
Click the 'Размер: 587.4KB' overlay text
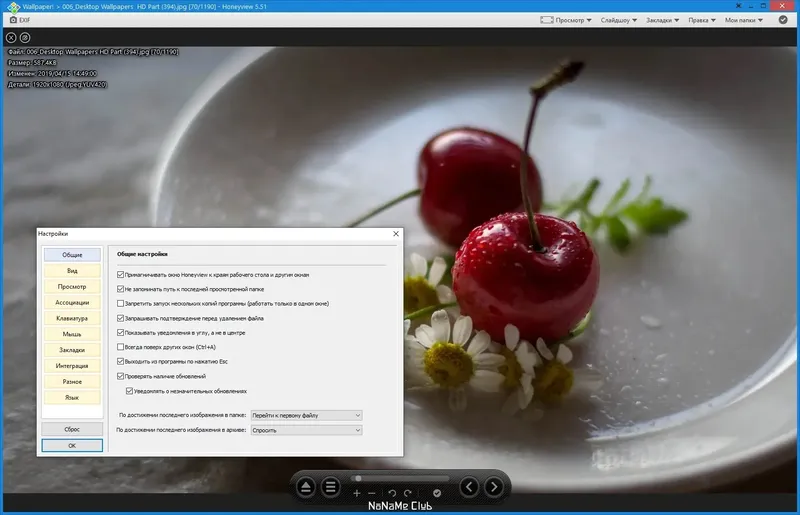pyautogui.click(x=32, y=62)
